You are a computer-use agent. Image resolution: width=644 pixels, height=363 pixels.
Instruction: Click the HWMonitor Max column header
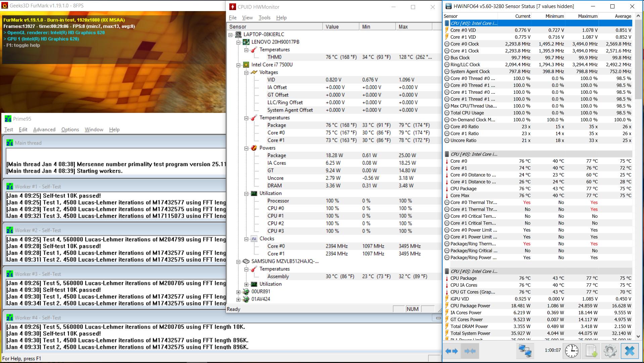(414, 27)
